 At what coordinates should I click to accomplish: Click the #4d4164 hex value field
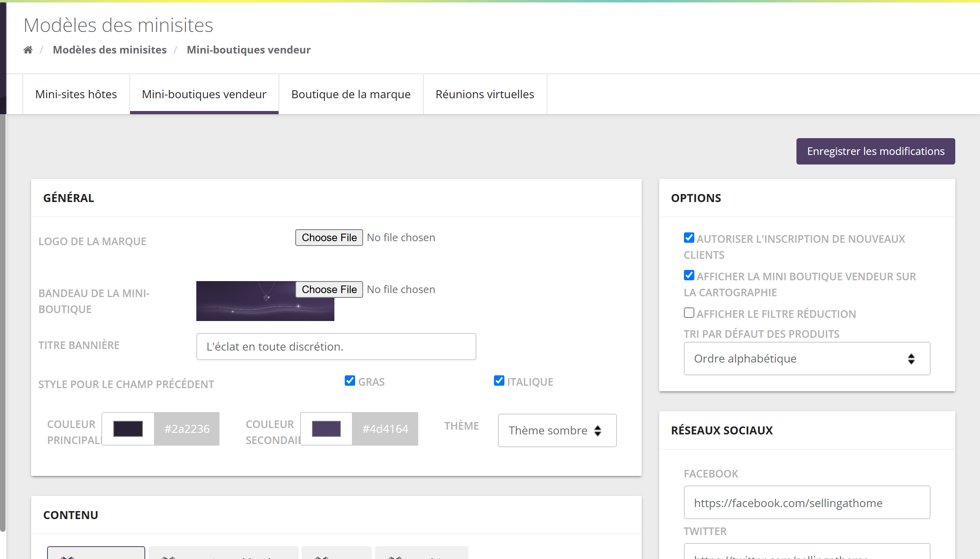(x=385, y=429)
